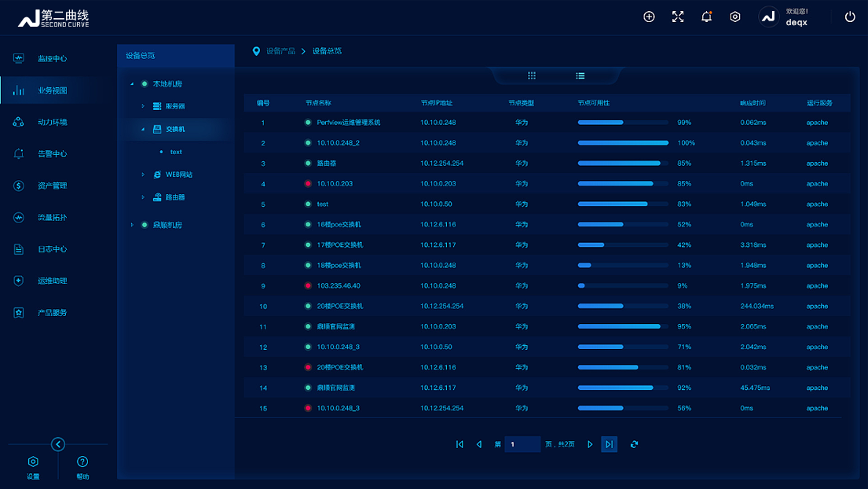This screenshot has width=868, height=489.
Task: Expand the 鼎顺机房 tree node
Action: (132, 225)
